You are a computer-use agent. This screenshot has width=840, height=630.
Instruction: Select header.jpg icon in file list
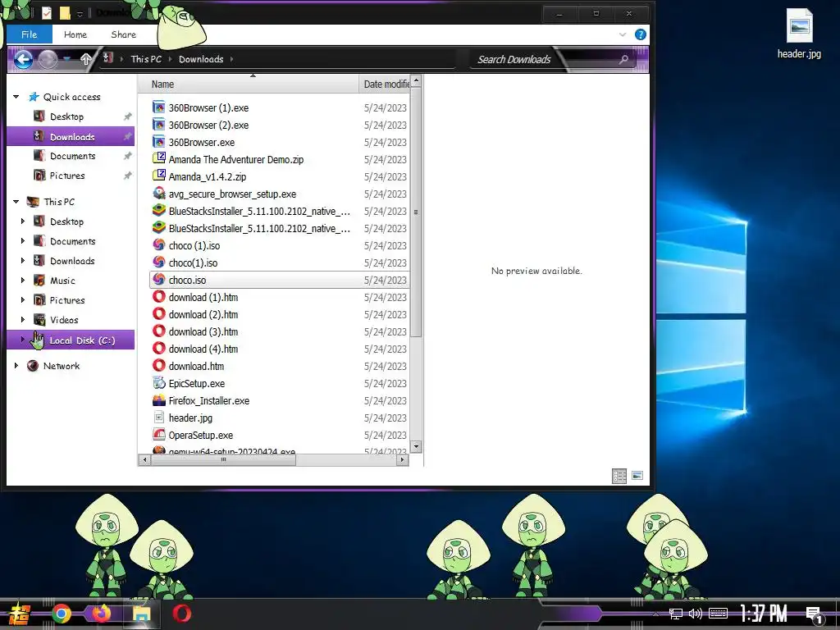click(x=158, y=418)
